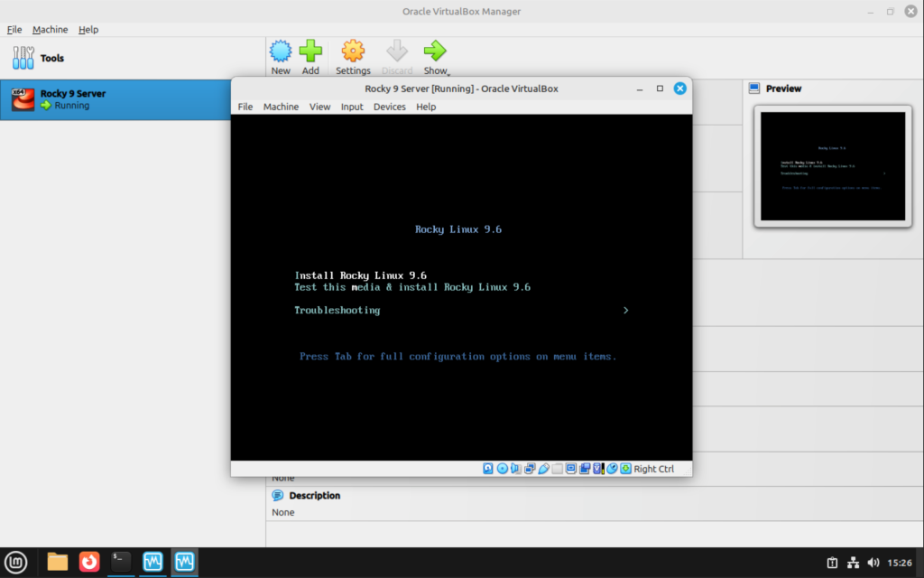Expand the Troubleshooting submenu arrow
Screen dimensions: 924x578
coord(625,310)
